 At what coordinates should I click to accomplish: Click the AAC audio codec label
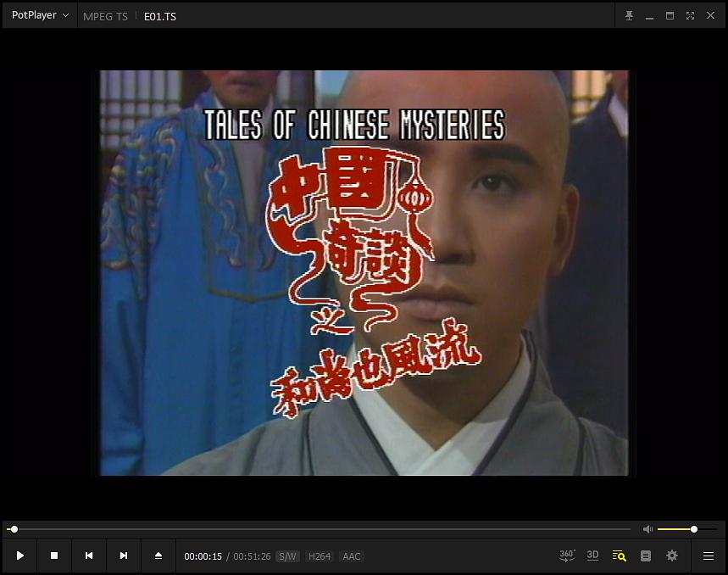pyautogui.click(x=352, y=556)
